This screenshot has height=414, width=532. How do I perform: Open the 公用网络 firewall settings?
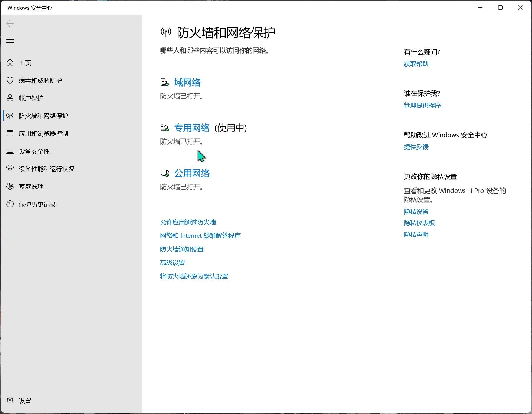[x=191, y=173]
